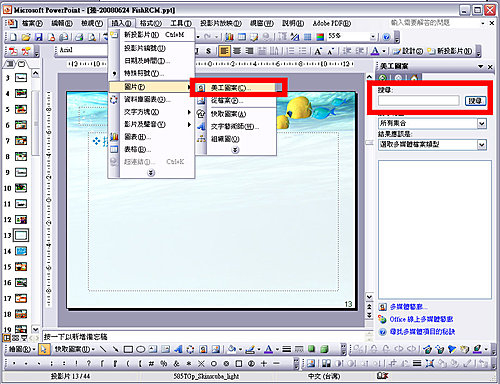Click the New blank presentation icon
Image resolution: width=500 pixels, height=384 pixels.
click(13, 37)
